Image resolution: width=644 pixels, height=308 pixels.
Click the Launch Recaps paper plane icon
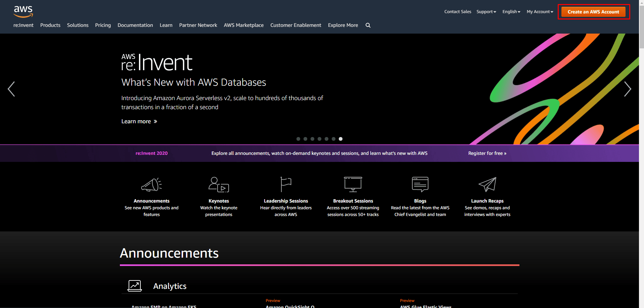point(487,184)
